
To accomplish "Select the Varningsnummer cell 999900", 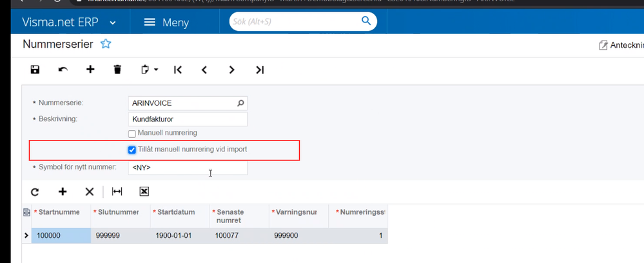I will pyautogui.click(x=299, y=236).
